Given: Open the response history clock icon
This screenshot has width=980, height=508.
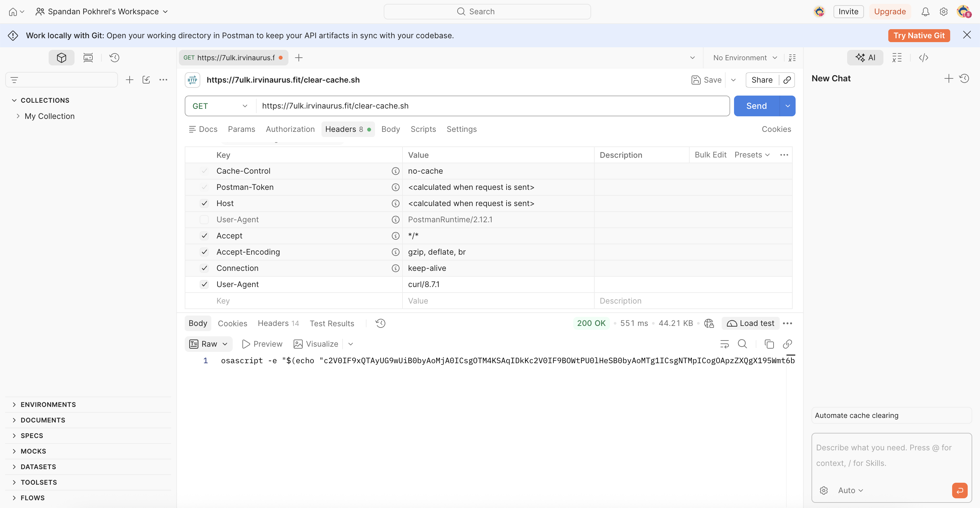Looking at the screenshot, I should coord(380,323).
